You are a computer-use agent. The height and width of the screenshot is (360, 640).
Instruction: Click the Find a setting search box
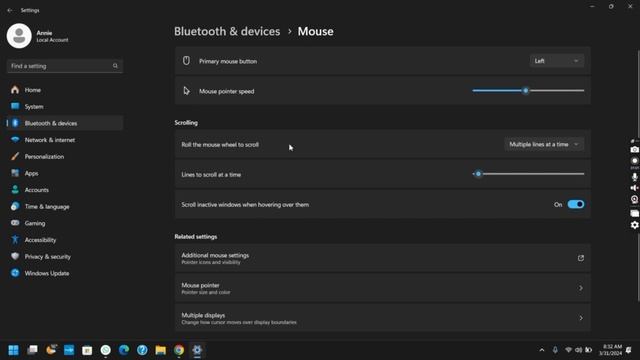tap(64, 66)
